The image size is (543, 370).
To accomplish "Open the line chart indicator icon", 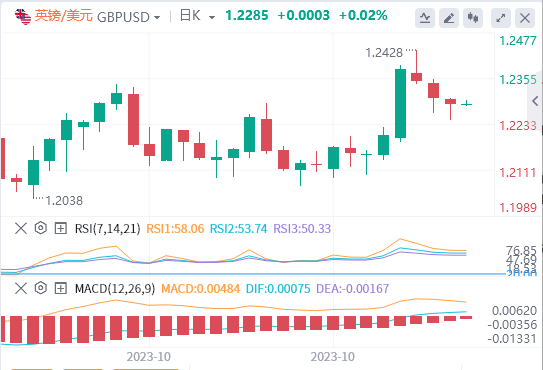I will click(425, 17).
